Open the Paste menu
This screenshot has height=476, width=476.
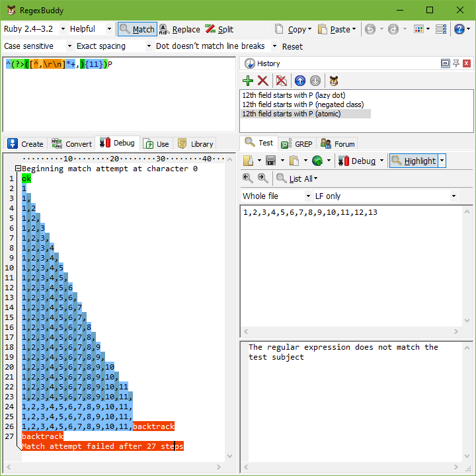click(x=337, y=29)
